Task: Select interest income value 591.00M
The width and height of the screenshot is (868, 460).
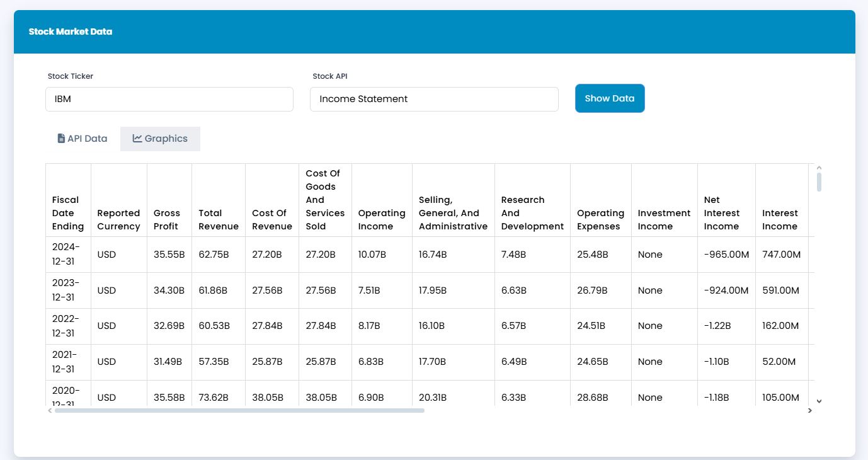Action: (780, 290)
